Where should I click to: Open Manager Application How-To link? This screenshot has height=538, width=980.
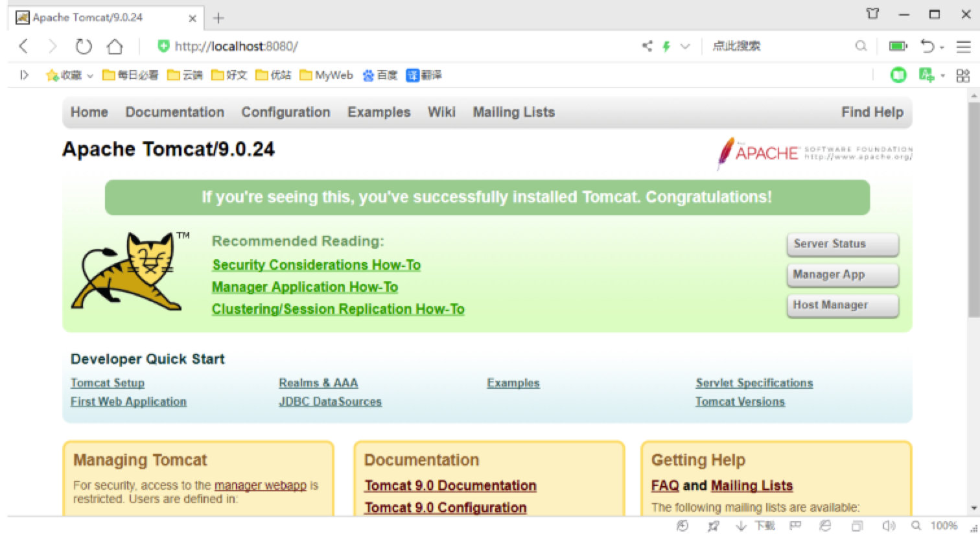tap(305, 287)
